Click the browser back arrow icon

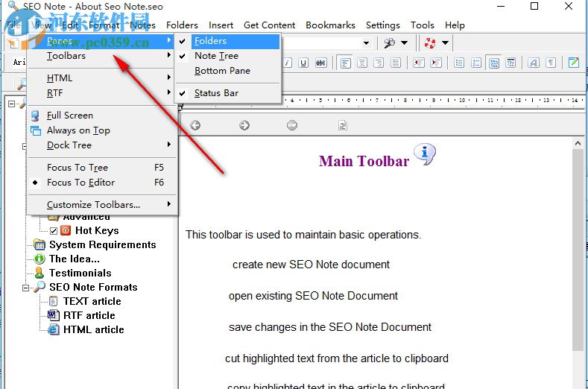[x=195, y=125]
